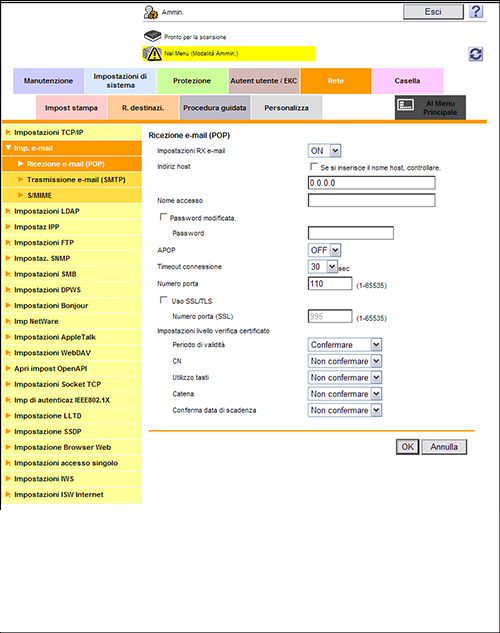500x633 pixels.
Task: Enable the Uso SSL/TLS checkbox
Action: click(x=163, y=300)
